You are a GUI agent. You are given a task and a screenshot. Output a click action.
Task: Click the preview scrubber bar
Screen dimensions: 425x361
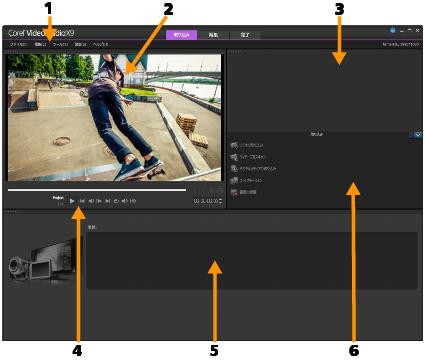coord(97,190)
